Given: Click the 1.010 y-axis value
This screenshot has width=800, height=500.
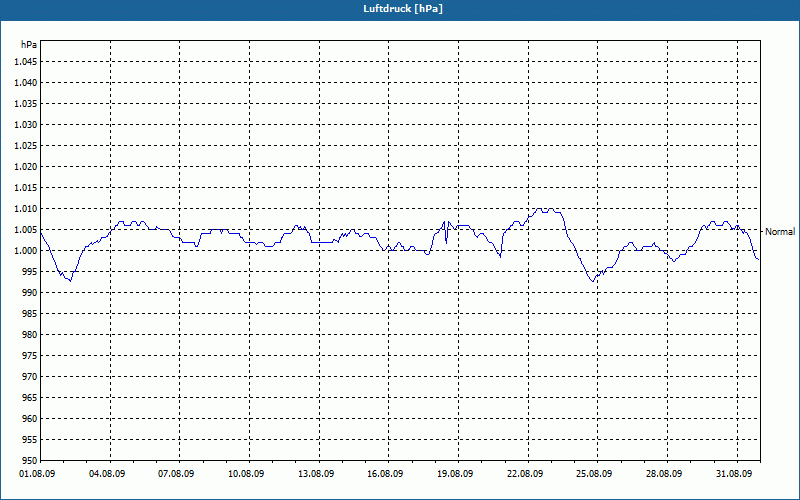Looking at the screenshot, I should 26,209.
